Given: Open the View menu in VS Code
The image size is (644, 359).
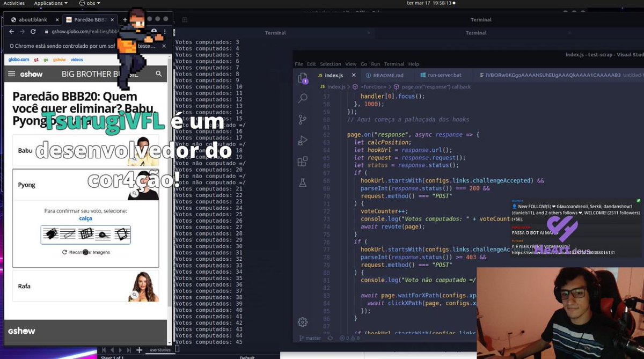Looking at the screenshot, I should pos(350,64).
